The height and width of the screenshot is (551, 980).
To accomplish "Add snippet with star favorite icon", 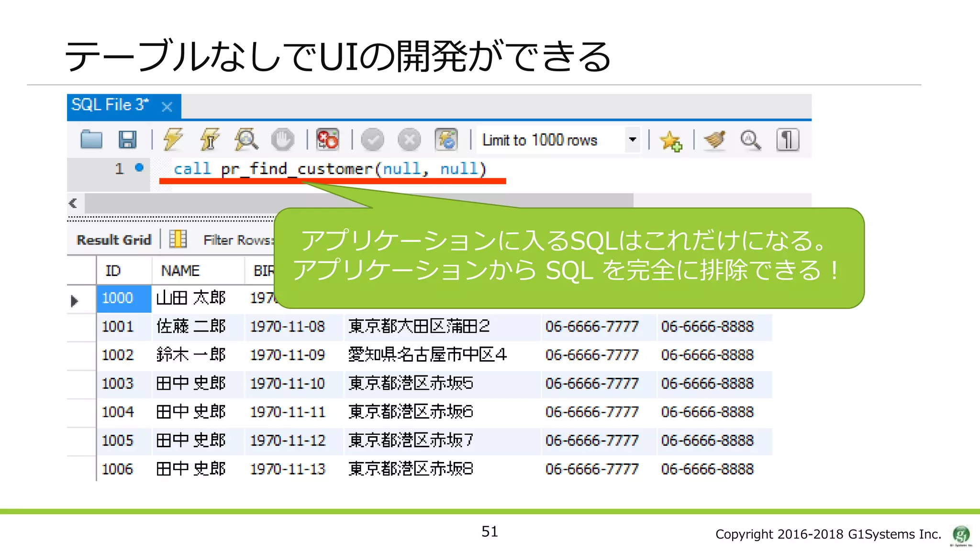I will pyautogui.click(x=670, y=140).
